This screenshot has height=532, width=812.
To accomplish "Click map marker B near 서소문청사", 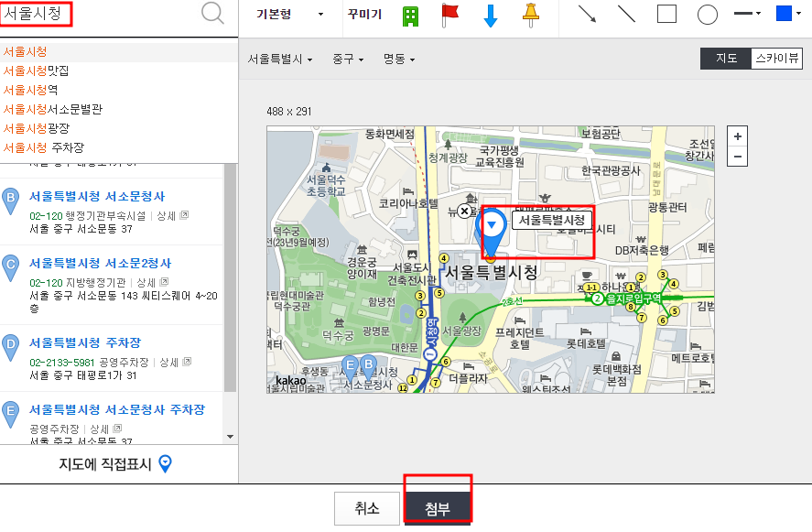I will pyautogui.click(x=369, y=367).
